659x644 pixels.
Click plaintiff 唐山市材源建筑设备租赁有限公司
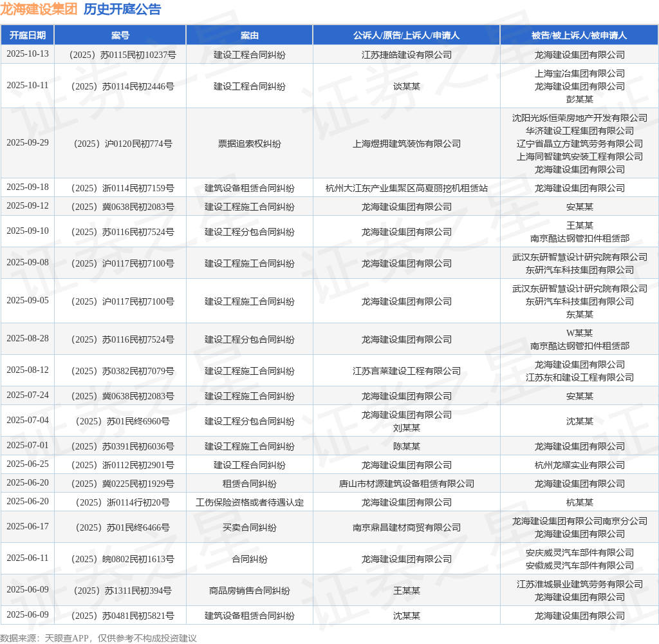(x=407, y=484)
